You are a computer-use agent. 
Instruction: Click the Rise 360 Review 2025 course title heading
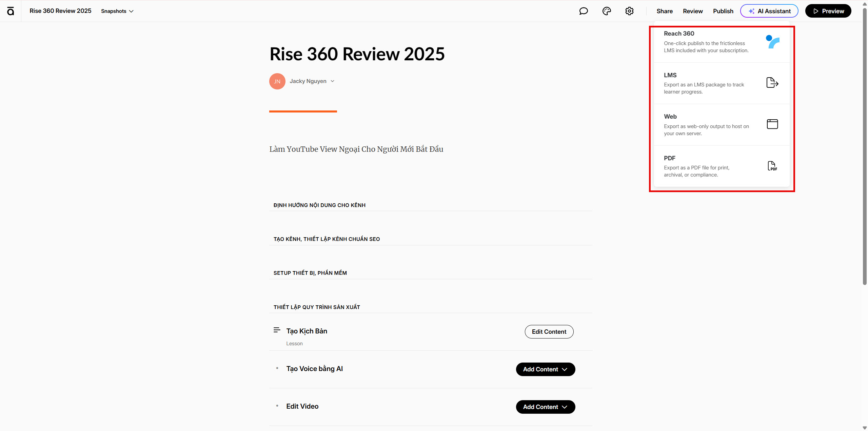357,54
